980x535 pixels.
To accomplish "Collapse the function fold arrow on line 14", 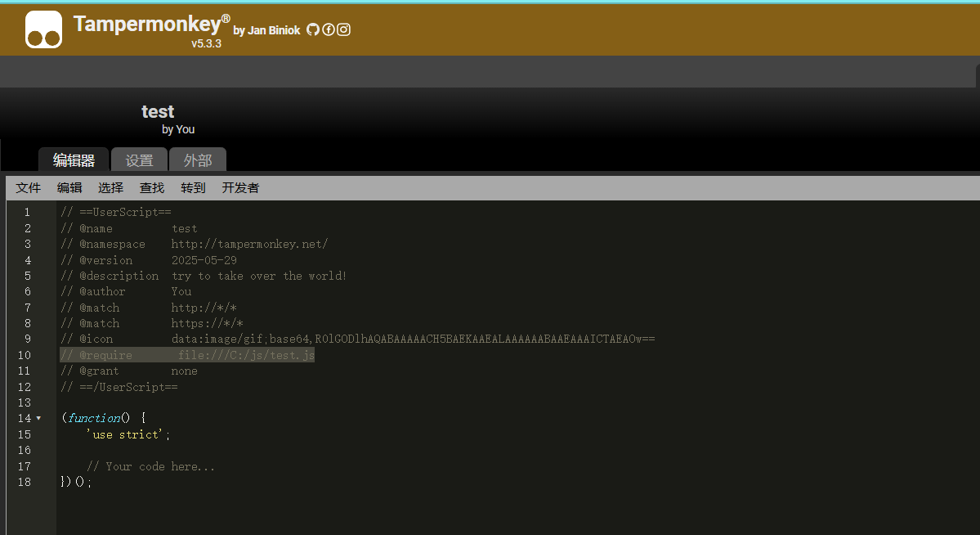I will pos(38,418).
